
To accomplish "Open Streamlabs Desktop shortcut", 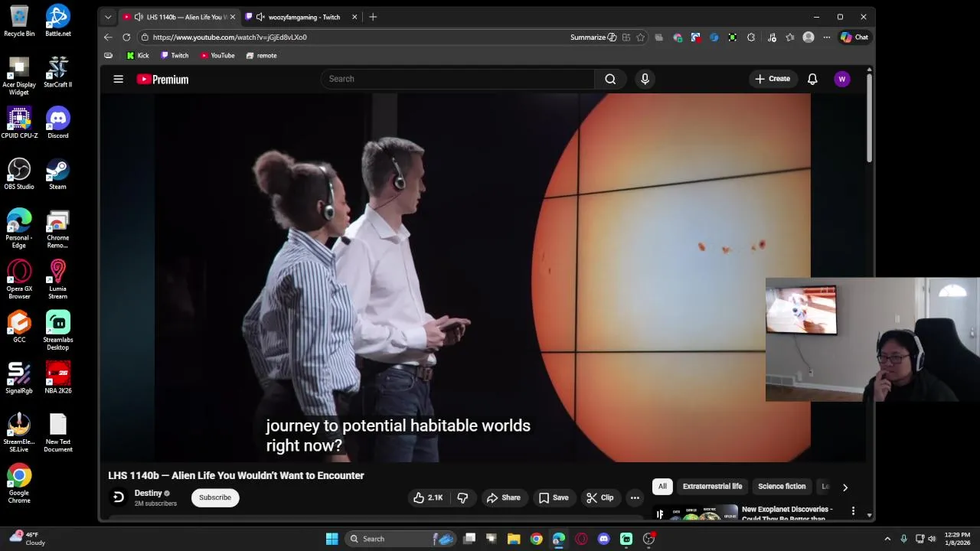I will click(x=57, y=331).
